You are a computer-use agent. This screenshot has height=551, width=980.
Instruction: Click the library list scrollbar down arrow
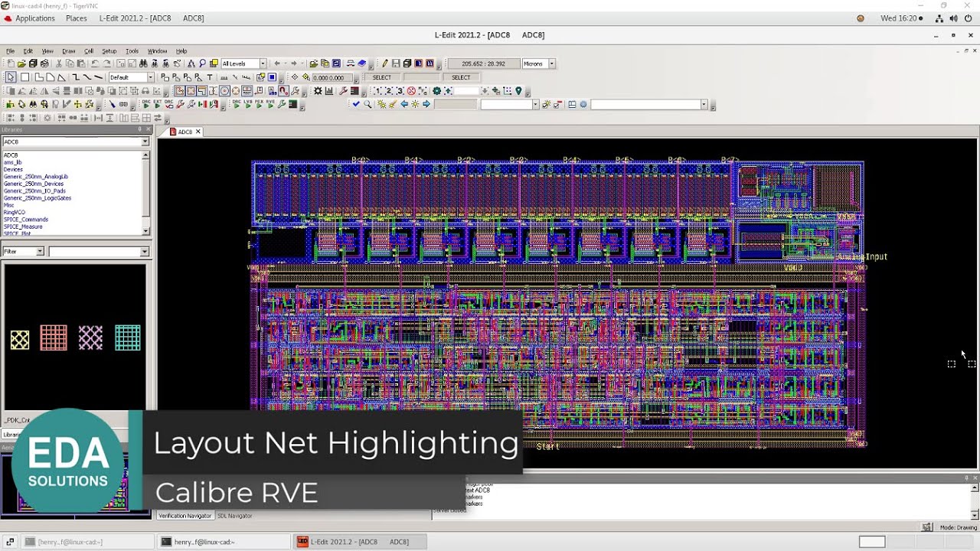click(145, 231)
